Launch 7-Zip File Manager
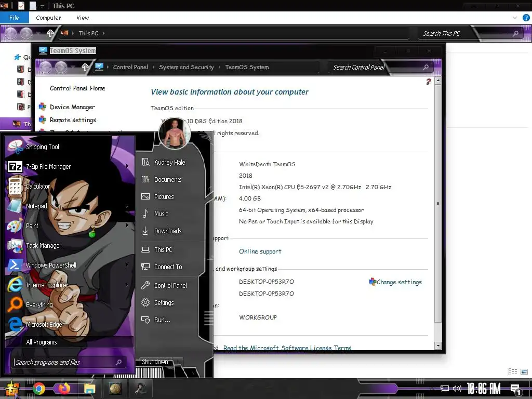532x399 pixels. tap(70, 167)
